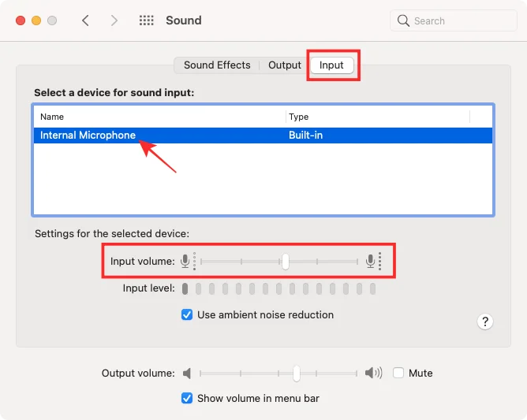Viewport: 527px width, 420px height.
Task: Switch to the Output tab
Action: tap(285, 65)
